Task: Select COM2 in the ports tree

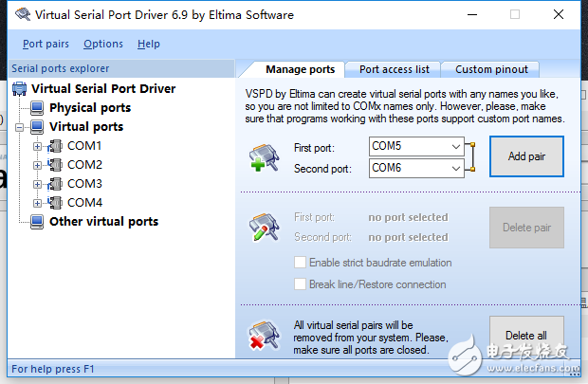Action: pyautogui.click(x=84, y=165)
